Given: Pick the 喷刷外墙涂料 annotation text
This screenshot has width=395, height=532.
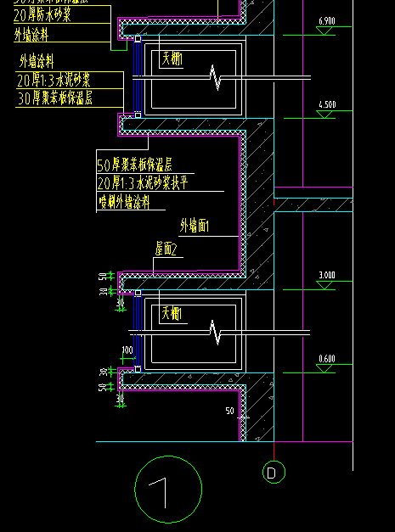Looking at the screenshot, I should coord(124,202).
